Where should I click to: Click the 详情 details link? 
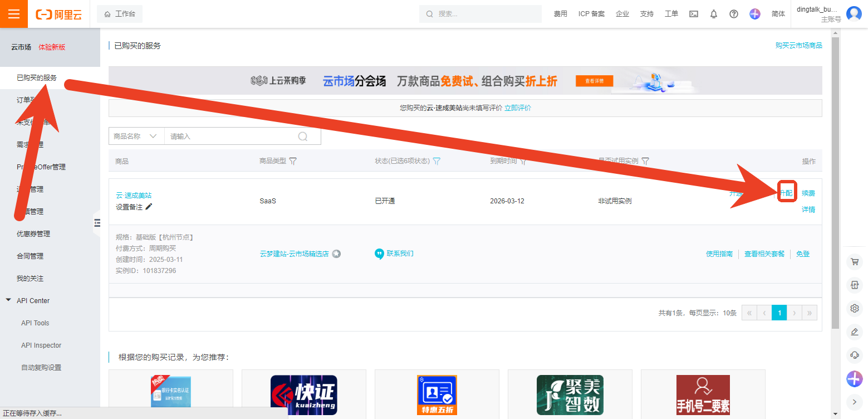pyautogui.click(x=808, y=210)
